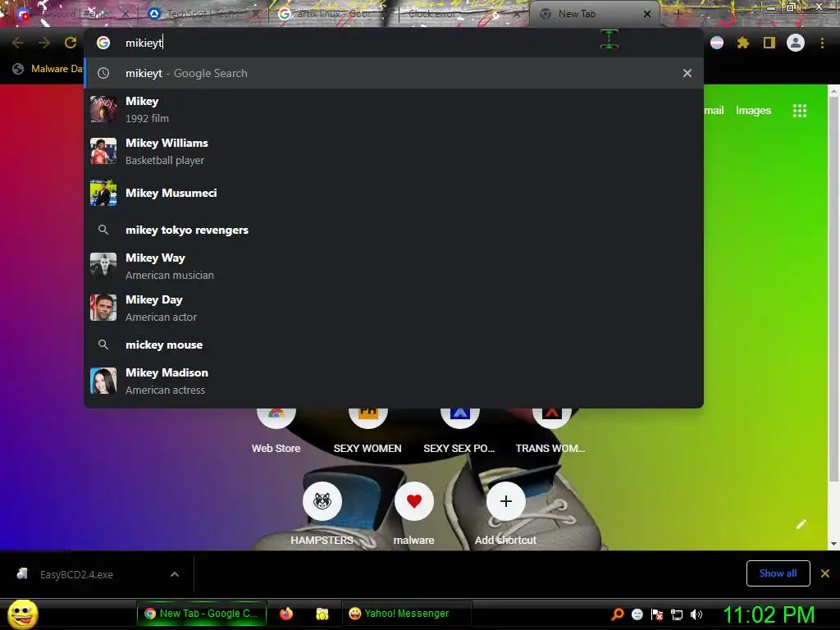Choose the Mikey Musumeci suggestion

[394, 193]
